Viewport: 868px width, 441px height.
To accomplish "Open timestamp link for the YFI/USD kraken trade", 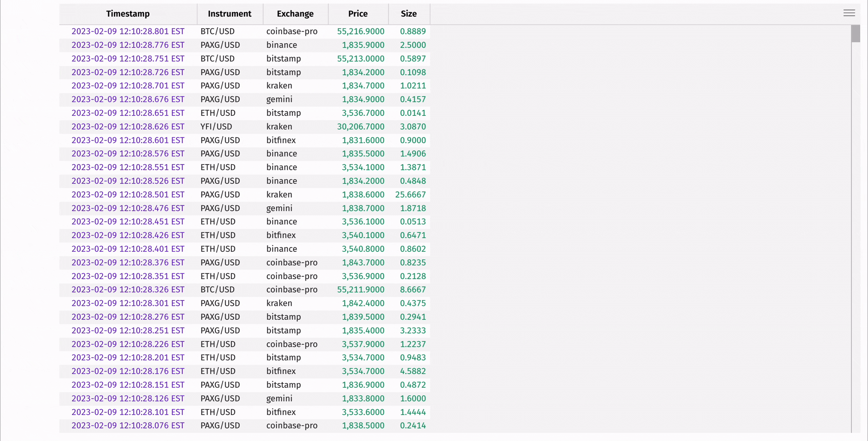I will (x=128, y=126).
